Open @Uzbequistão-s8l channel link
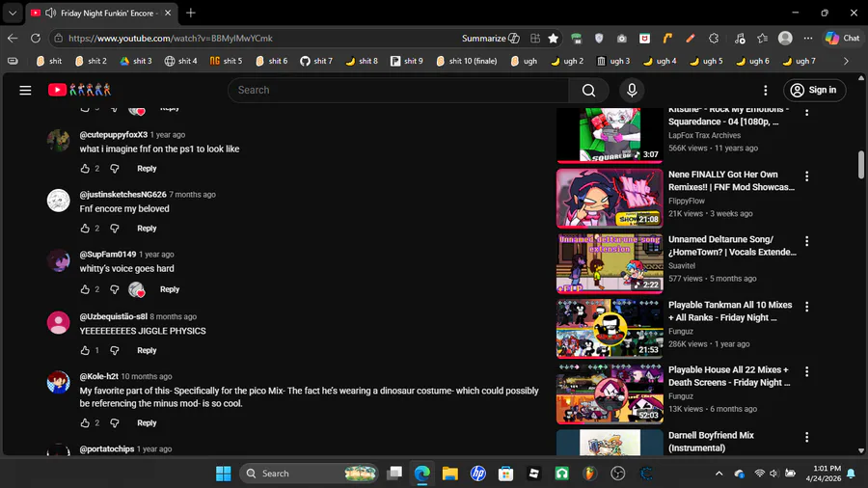This screenshot has height=488, width=868. click(x=114, y=316)
